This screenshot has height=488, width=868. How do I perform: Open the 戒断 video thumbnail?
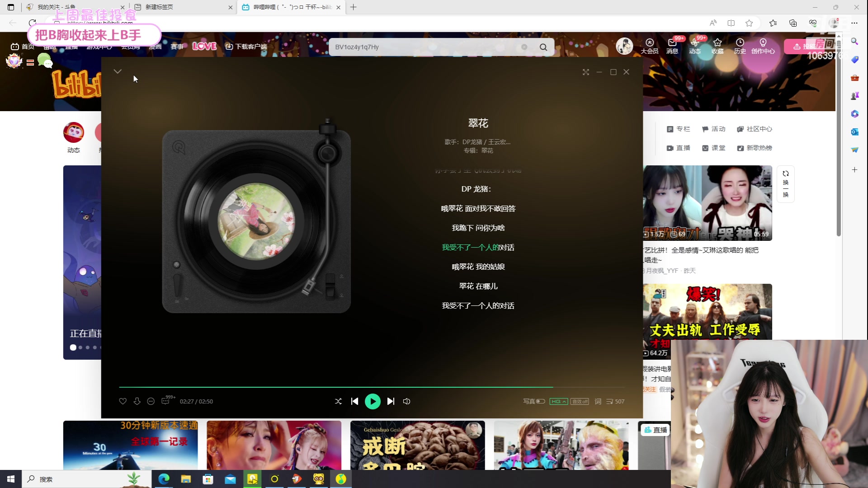pos(417,445)
